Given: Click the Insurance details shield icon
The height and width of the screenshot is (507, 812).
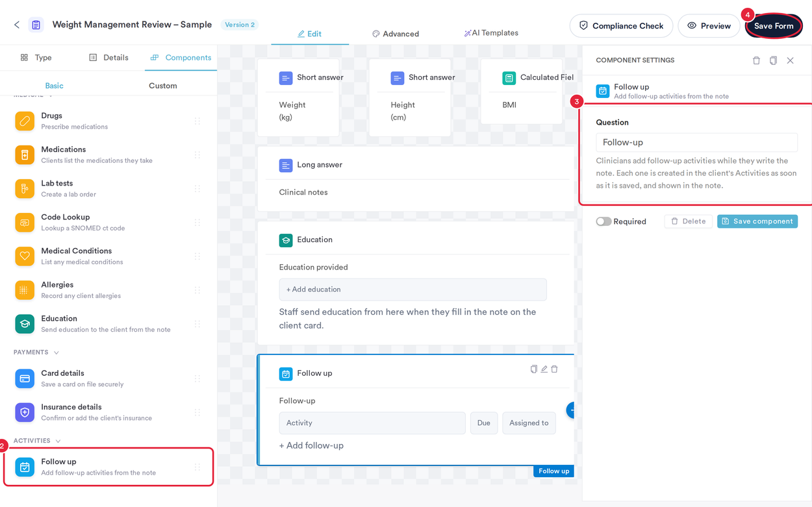Looking at the screenshot, I should [25, 412].
